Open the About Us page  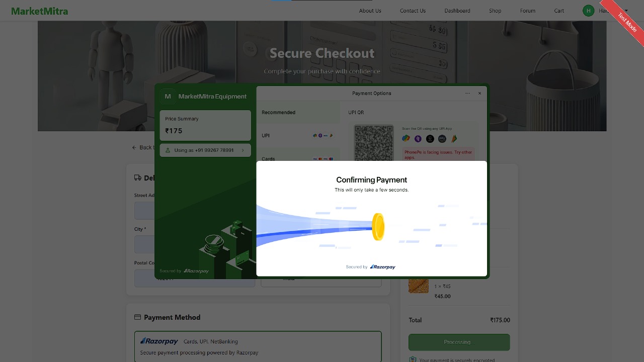coord(370,11)
